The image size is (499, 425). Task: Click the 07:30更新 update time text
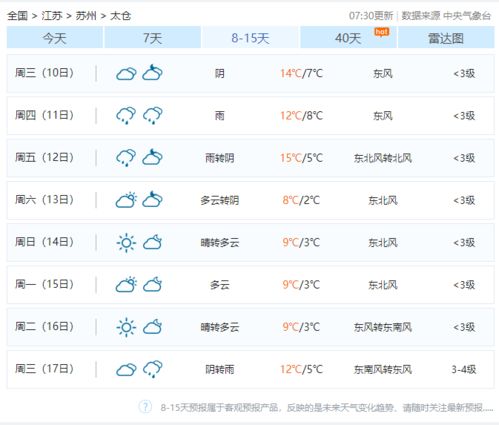(371, 15)
